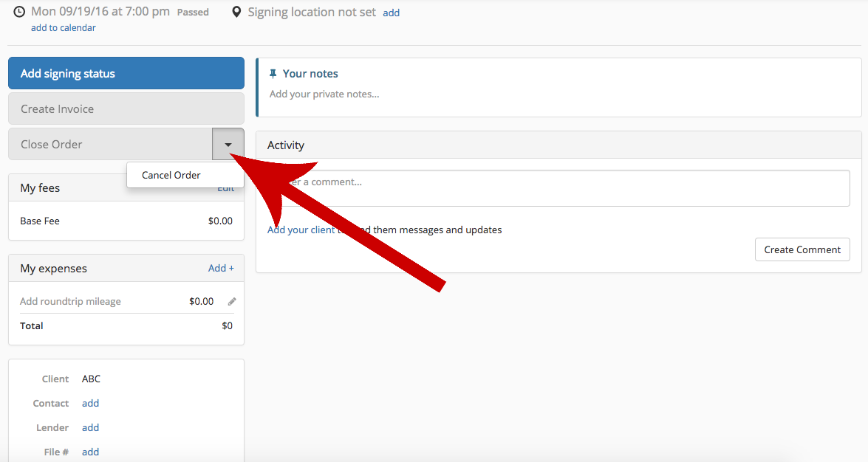Expand the Close Order dropdown arrow
Viewport: 868px width, 462px height.
pos(228,145)
